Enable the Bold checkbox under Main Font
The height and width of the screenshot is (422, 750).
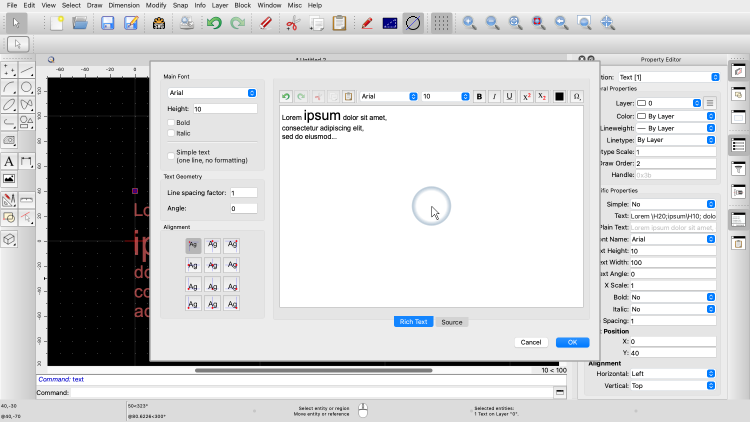pyautogui.click(x=171, y=121)
